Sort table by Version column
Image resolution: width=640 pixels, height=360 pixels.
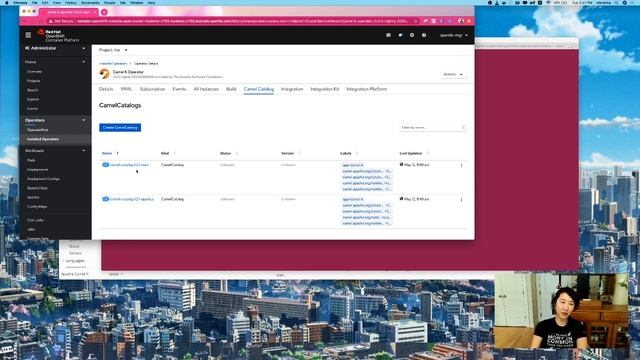[287, 153]
